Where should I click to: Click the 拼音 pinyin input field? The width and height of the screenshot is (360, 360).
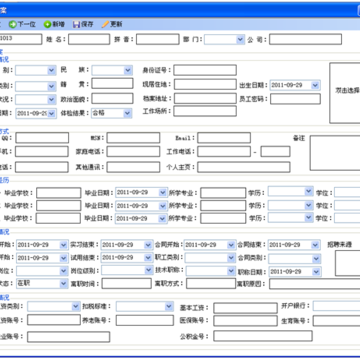157,39
